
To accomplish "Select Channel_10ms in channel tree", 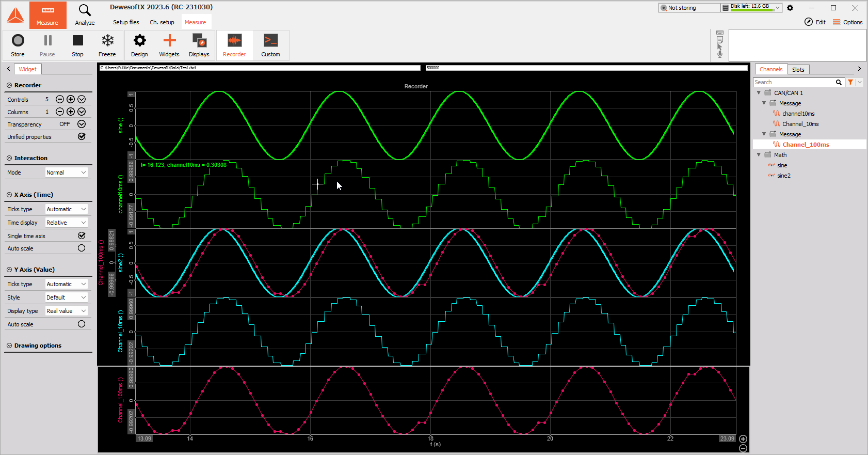I will coord(800,124).
